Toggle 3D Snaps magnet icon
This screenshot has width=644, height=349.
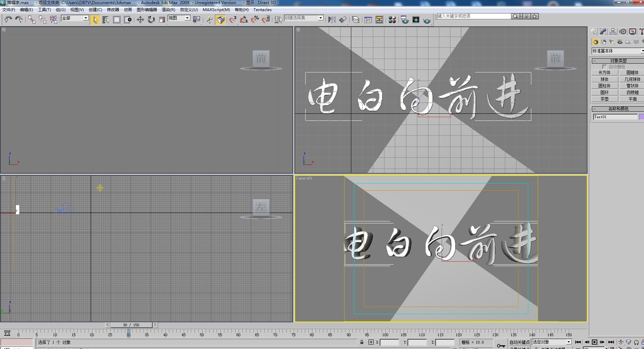pyautogui.click(x=232, y=20)
